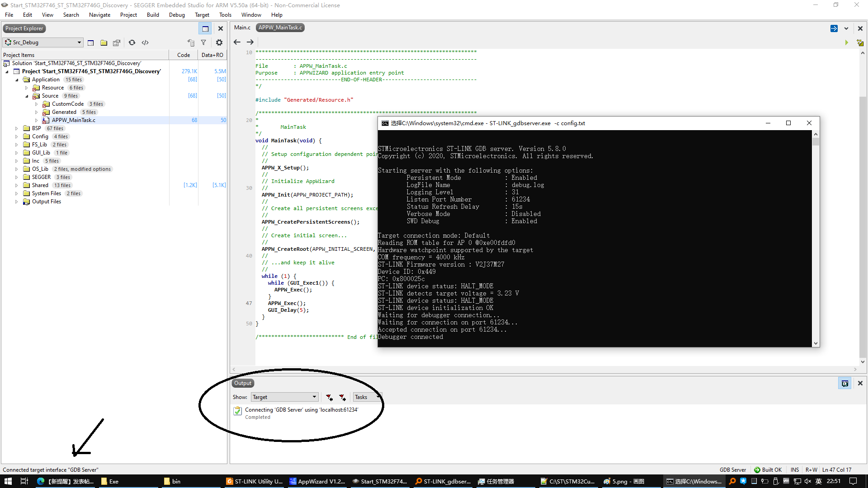Select the APPW_MainTask.c editor tab

tap(280, 28)
